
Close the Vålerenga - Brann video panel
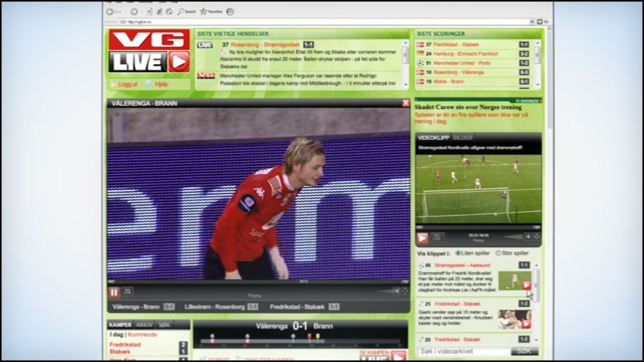(x=406, y=103)
